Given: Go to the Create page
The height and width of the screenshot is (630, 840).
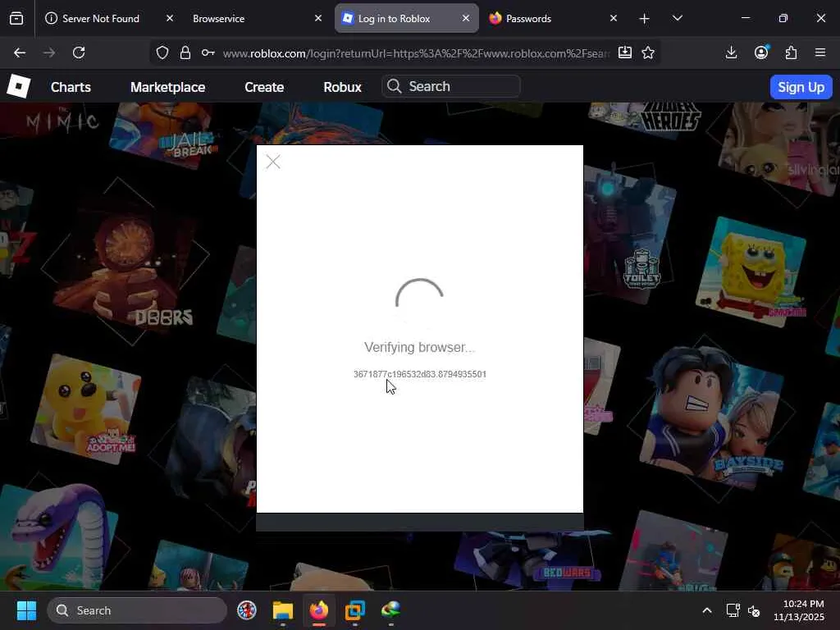Looking at the screenshot, I should tap(264, 87).
